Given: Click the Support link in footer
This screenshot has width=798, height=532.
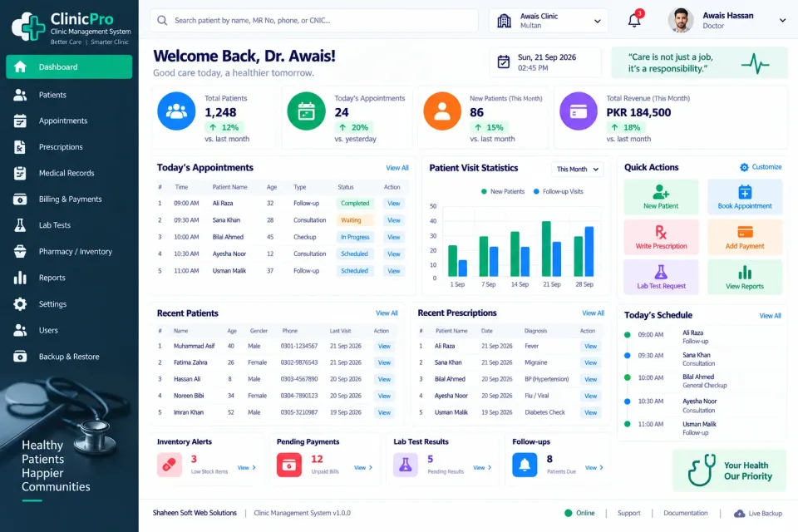Looking at the screenshot, I should pos(629,513).
